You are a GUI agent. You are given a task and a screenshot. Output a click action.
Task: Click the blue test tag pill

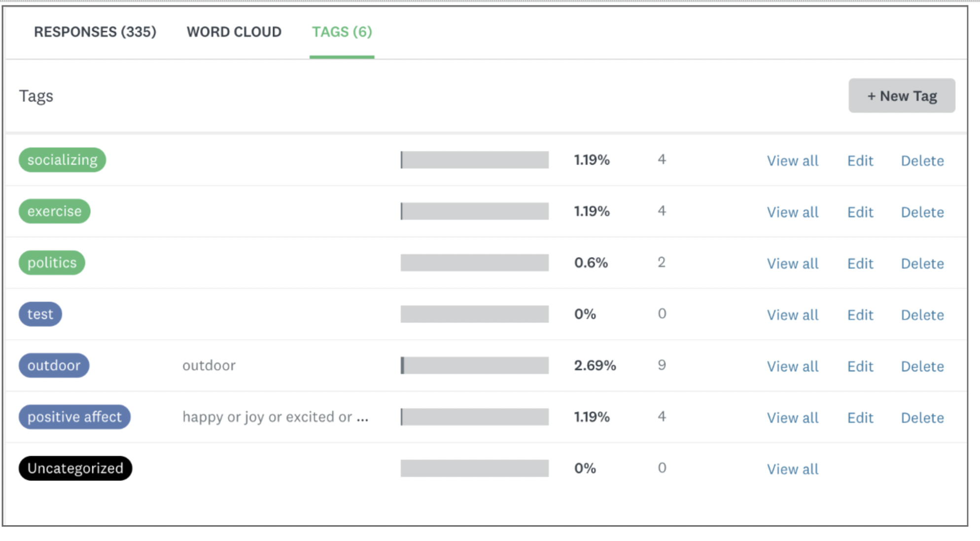pos(40,314)
